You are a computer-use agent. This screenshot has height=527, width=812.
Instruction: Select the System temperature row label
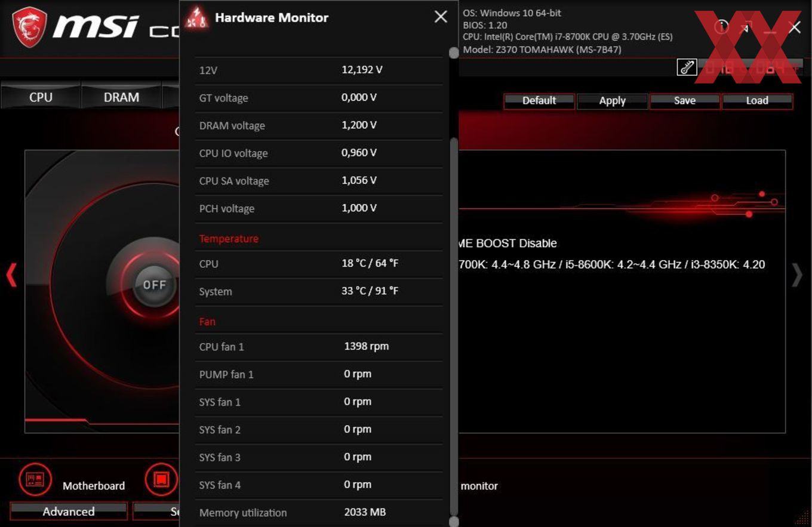(216, 292)
